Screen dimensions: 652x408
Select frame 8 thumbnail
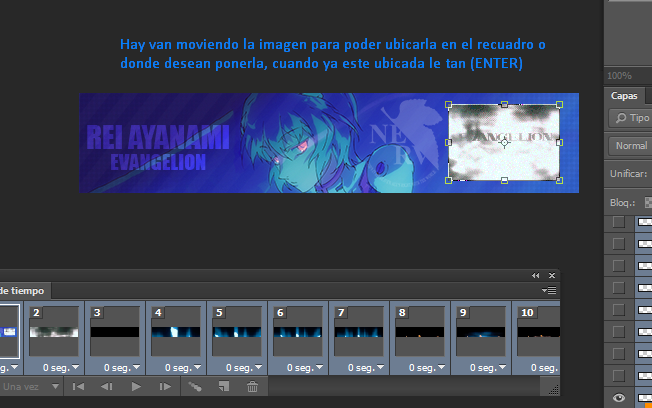point(420,331)
